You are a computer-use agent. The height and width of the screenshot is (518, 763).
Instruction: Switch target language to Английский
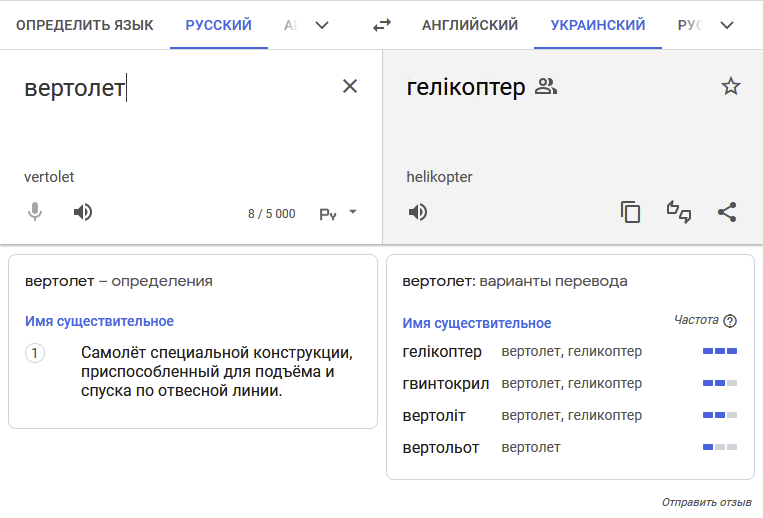(470, 25)
